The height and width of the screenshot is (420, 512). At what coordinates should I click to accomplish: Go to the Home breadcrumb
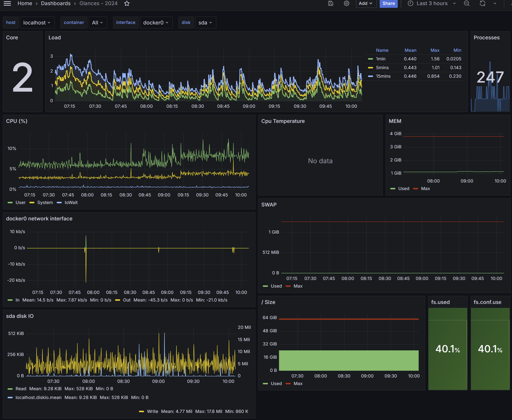[25, 3]
